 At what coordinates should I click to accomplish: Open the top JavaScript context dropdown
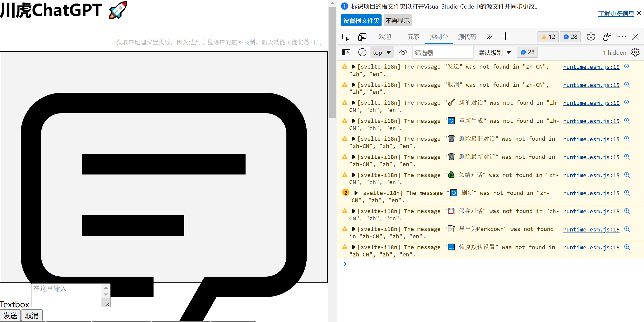pyautogui.click(x=382, y=52)
